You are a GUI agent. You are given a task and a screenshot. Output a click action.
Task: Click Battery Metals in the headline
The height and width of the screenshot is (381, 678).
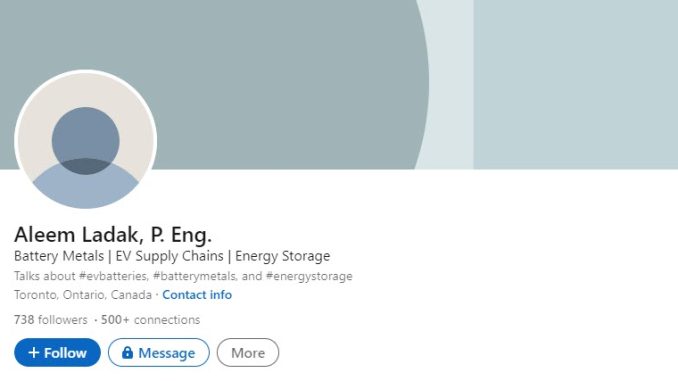click(59, 256)
